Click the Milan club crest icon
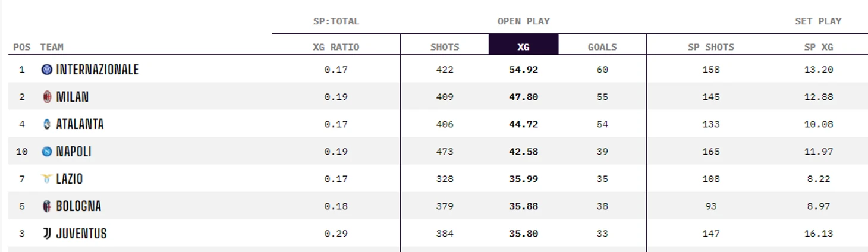868x252 pixels. (47, 97)
